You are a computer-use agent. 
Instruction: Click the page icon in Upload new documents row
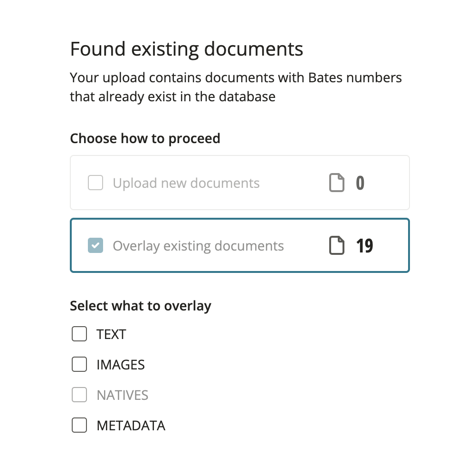click(x=337, y=183)
